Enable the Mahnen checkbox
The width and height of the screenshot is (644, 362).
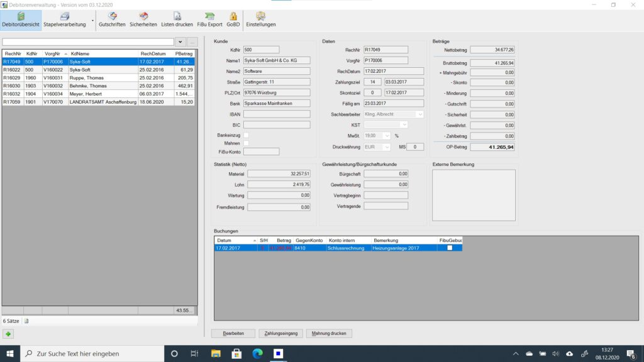(x=247, y=143)
